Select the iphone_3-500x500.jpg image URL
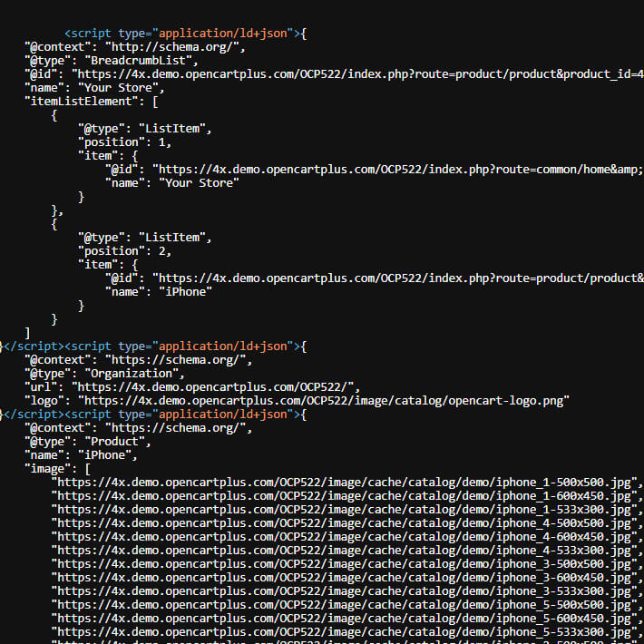This screenshot has height=644, width=644. 347,564
